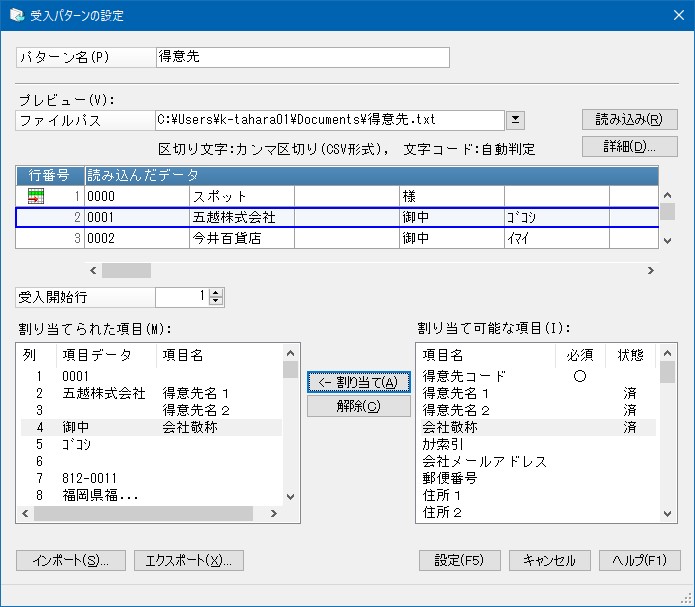Screen dimensions: 695x607
Task: Click the app icon in title bar
Action: point(16,15)
